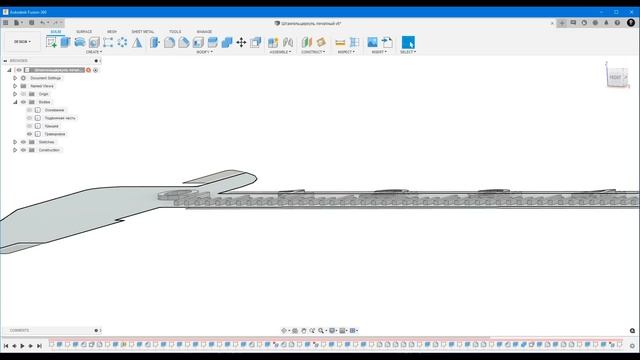This screenshot has height=360, width=640.
Task: Click the Pan hand icon
Action: click(304, 331)
